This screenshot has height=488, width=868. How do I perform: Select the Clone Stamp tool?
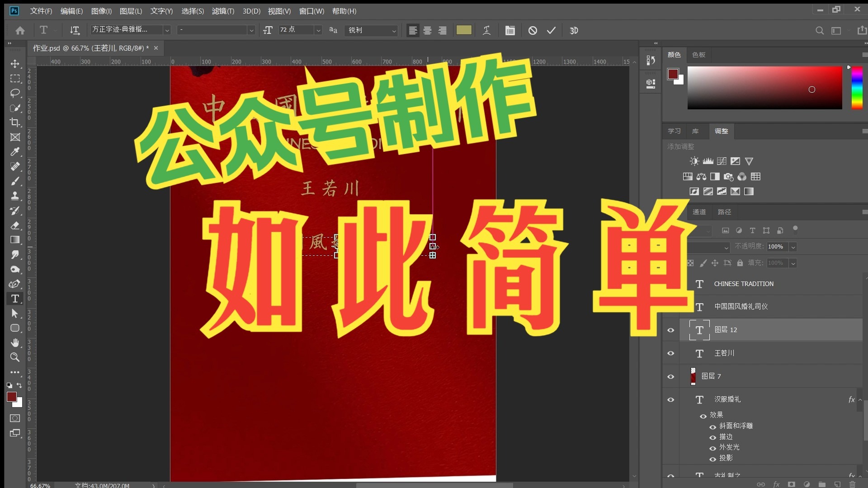coord(15,196)
